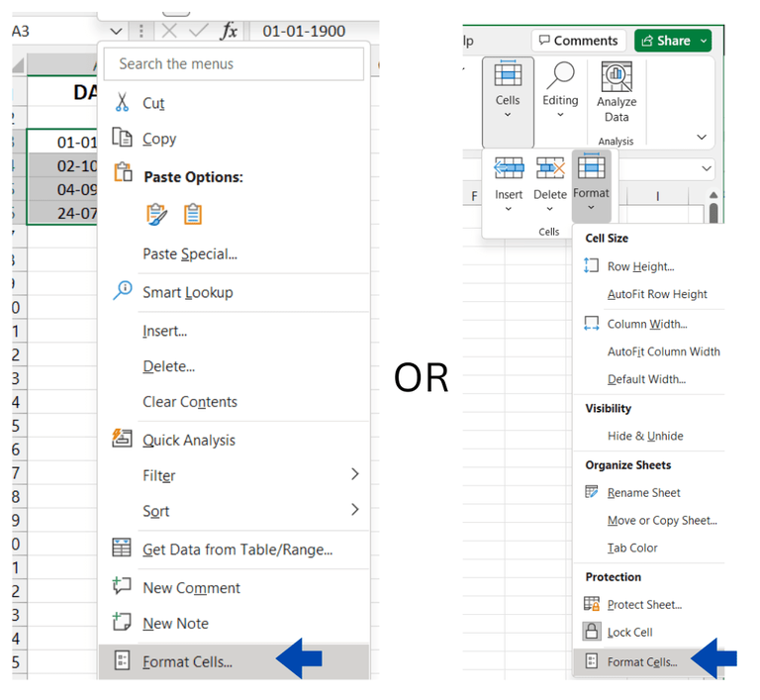Choose paste with formatting brush icon

tap(156, 215)
